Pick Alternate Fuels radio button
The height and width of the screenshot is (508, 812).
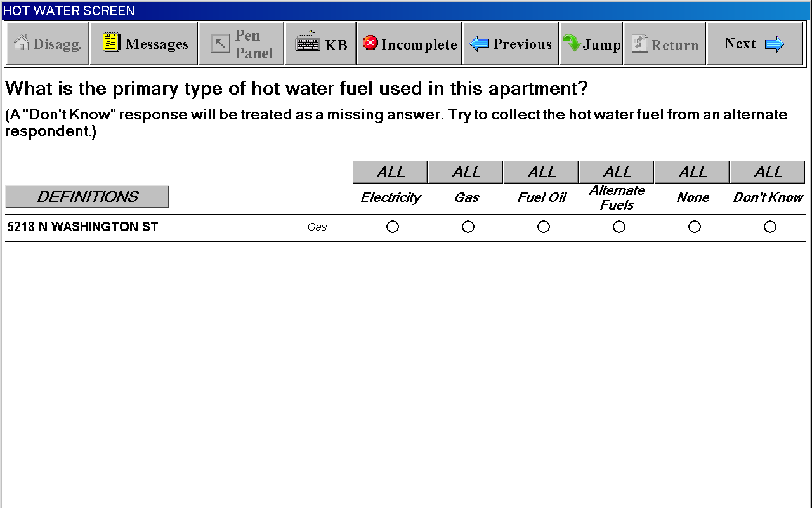[619, 227]
